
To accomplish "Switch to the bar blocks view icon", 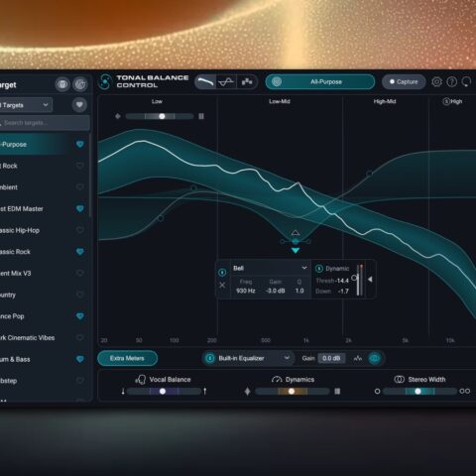I will click(247, 81).
